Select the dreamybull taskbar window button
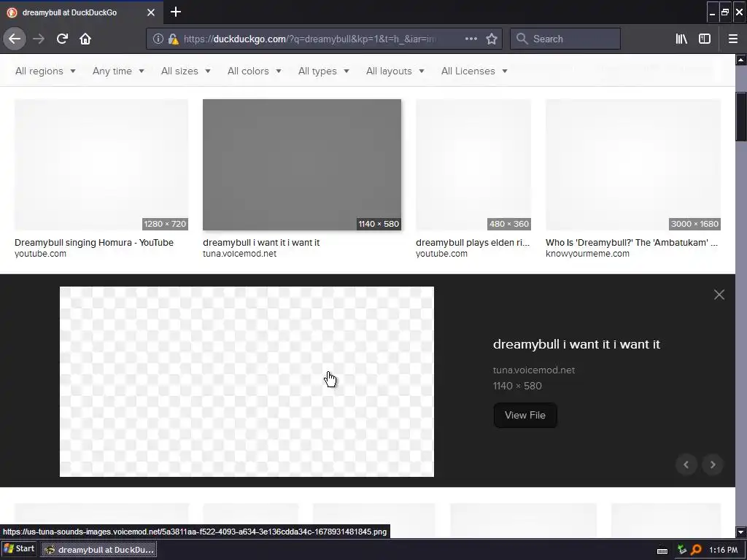The width and height of the screenshot is (747, 560). point(98,550)
